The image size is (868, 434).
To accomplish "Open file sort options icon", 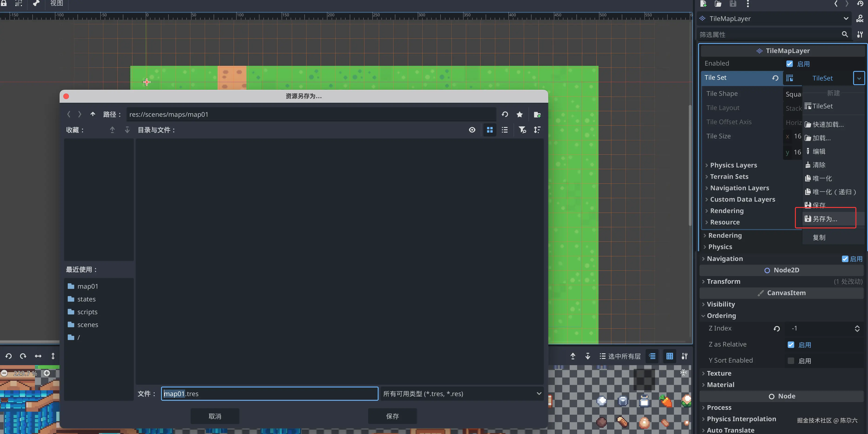I will pyautogui.click(x=537, y=130).
